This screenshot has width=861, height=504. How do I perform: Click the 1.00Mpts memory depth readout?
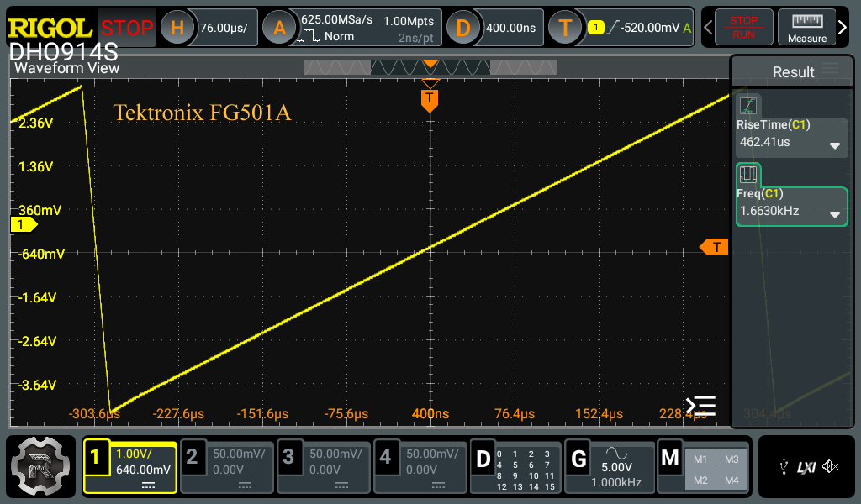[409, 21]
